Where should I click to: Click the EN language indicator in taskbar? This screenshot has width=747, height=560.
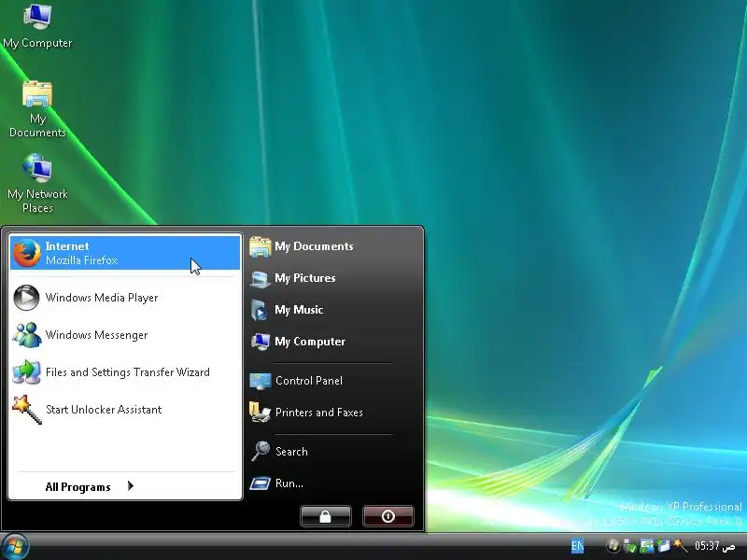577,546
